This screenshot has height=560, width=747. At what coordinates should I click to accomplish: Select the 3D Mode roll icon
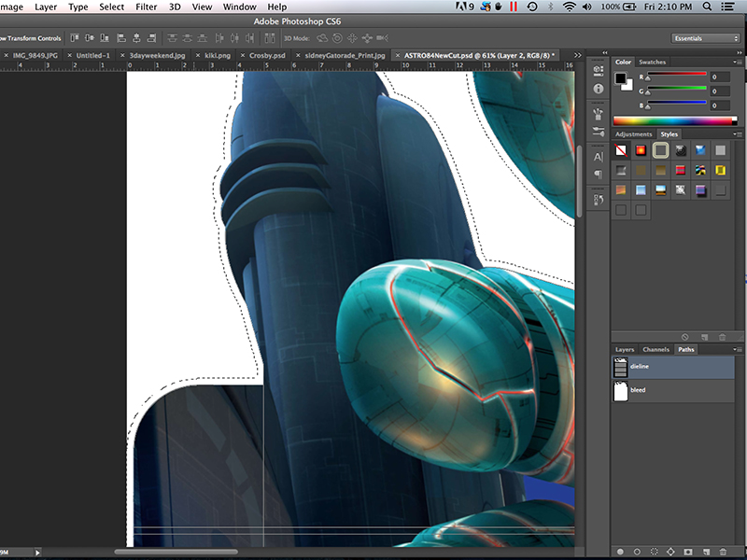tap(337, 38)
